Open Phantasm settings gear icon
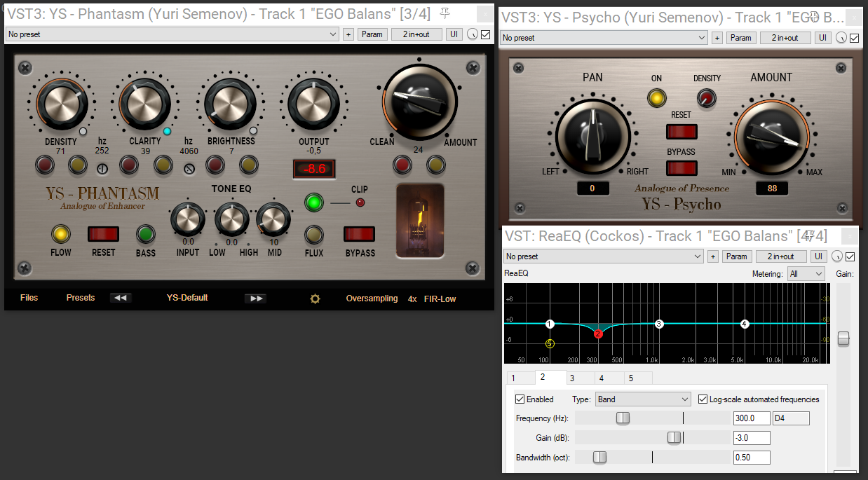The image size is (868, 480). 315,299
